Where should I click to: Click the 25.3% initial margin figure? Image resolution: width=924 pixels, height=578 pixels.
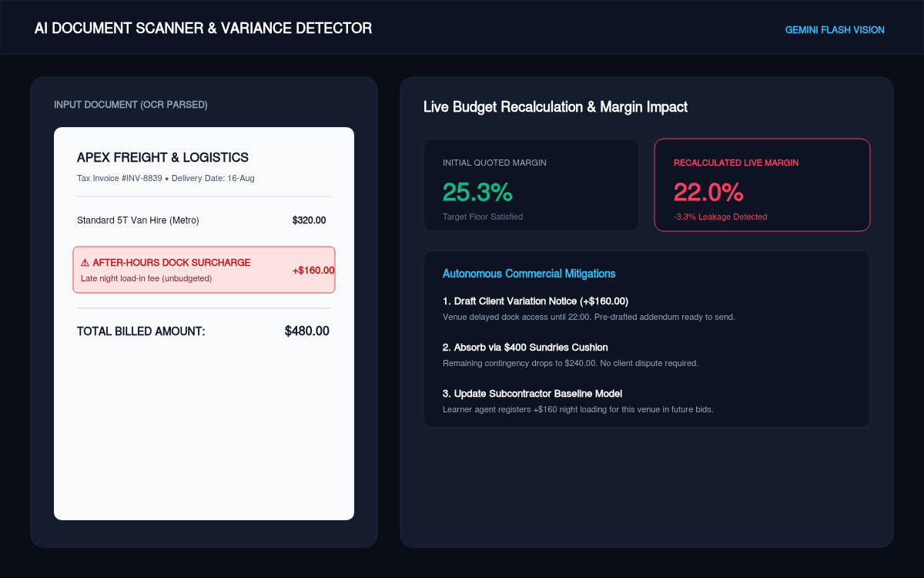point(477,192)
